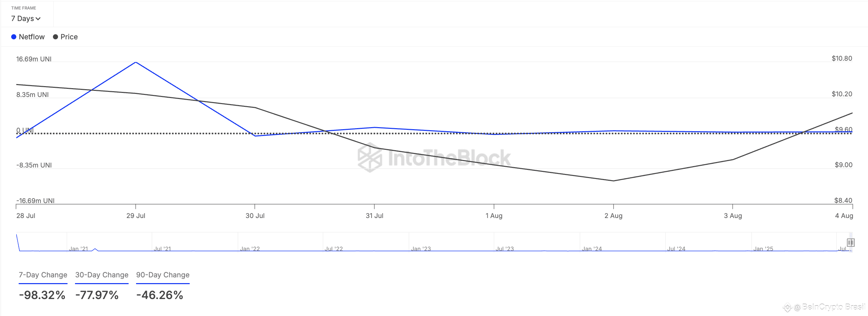Click the -98.32% seven-day change value
This screenshot has width=868, height=316.
point(42,295)
